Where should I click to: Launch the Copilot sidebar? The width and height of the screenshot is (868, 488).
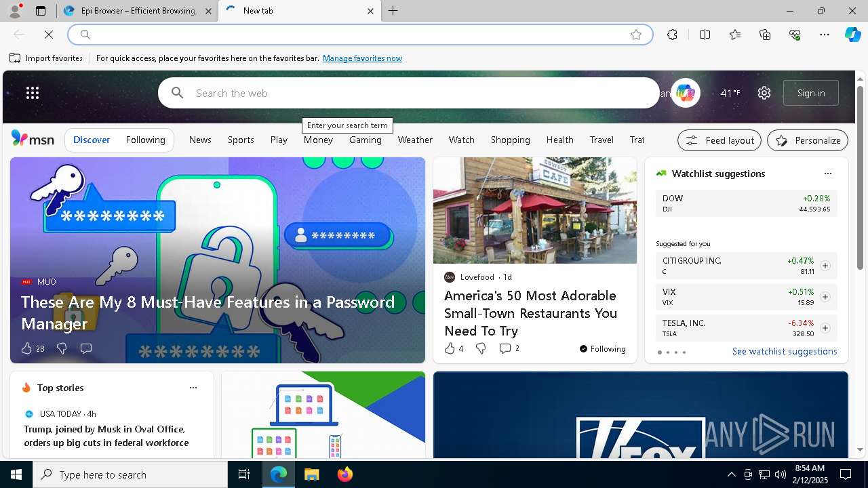point(852,35)
